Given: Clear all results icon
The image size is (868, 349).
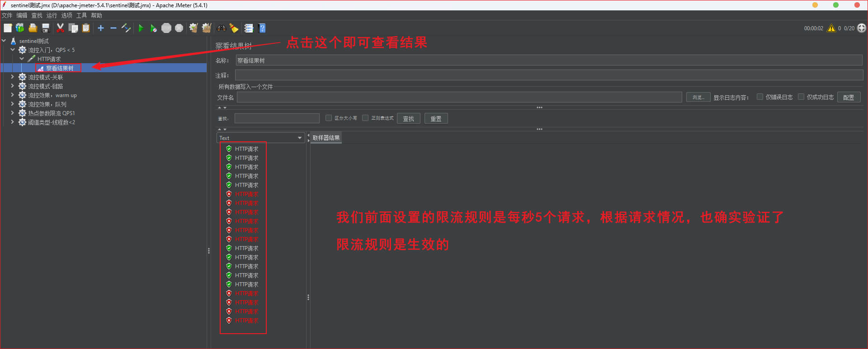Looking at the screenshot, I should pos(207,28).
